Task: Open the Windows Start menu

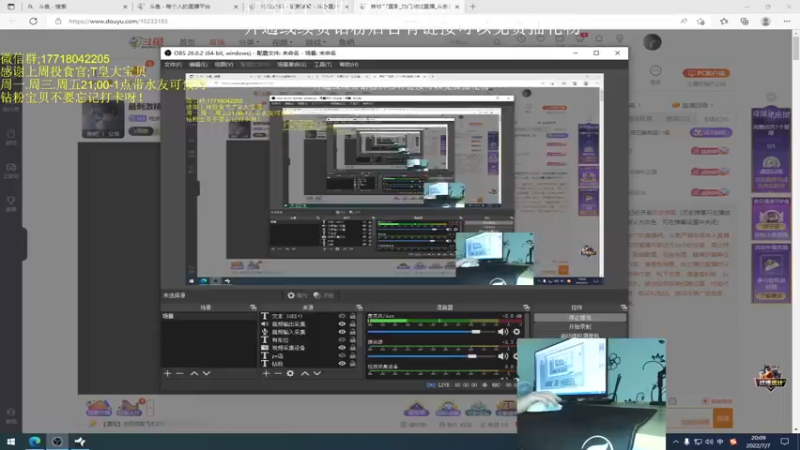Action: click(11, 441)
